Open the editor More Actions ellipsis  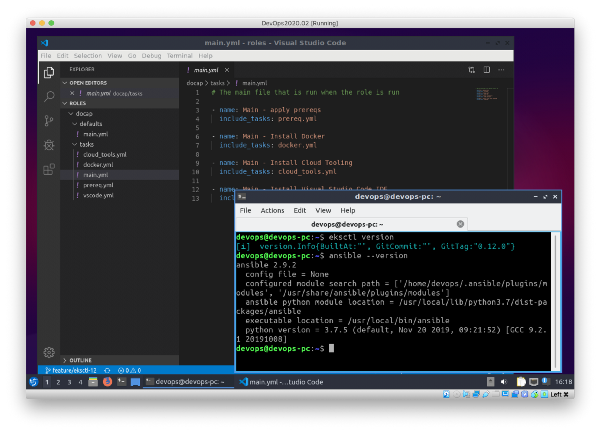pyautogui.click(x=501, y=70)
